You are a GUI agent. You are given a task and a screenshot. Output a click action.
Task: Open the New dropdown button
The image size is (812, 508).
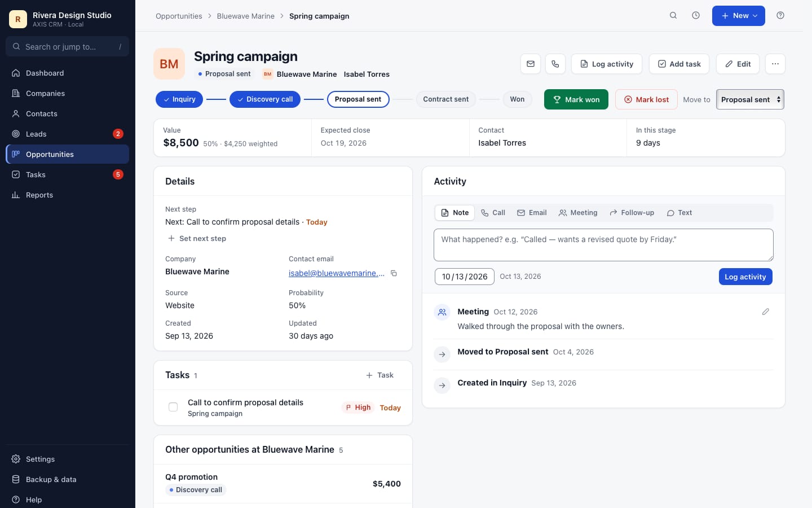pos(739,16)
